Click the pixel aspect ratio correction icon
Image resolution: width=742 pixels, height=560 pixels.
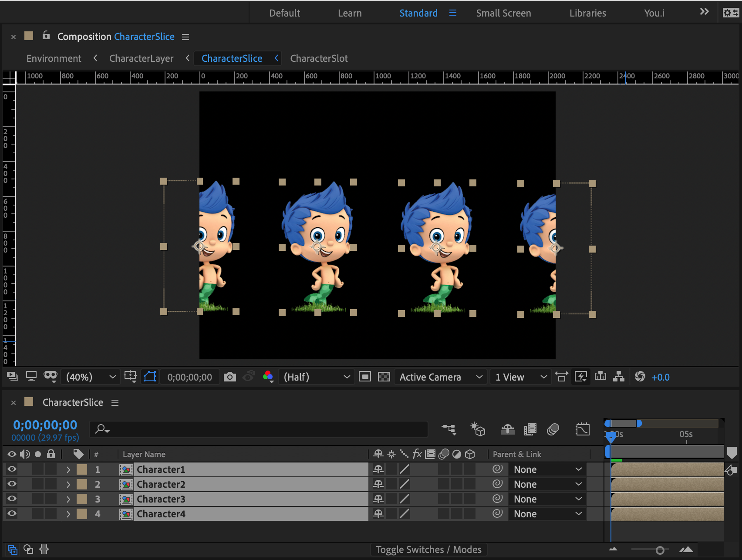561,377
